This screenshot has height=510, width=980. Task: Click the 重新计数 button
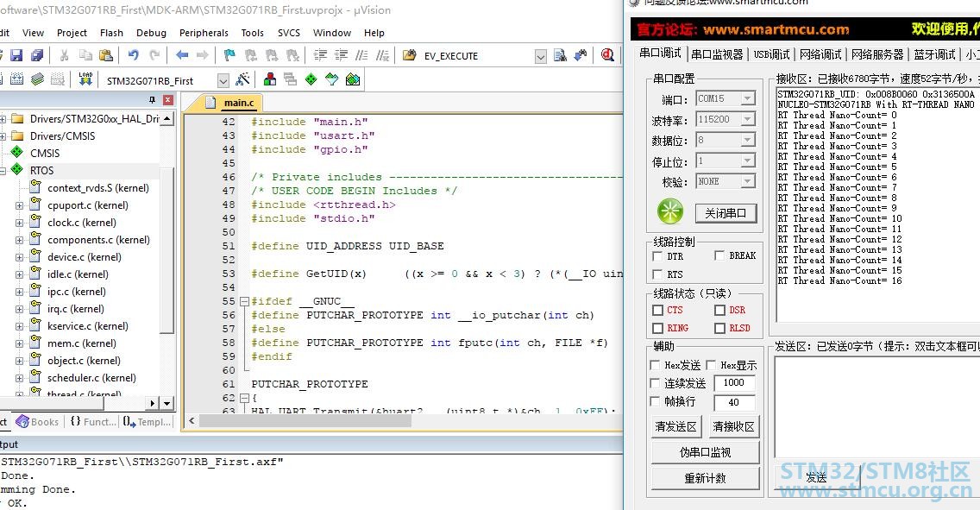tap(705, 478)
